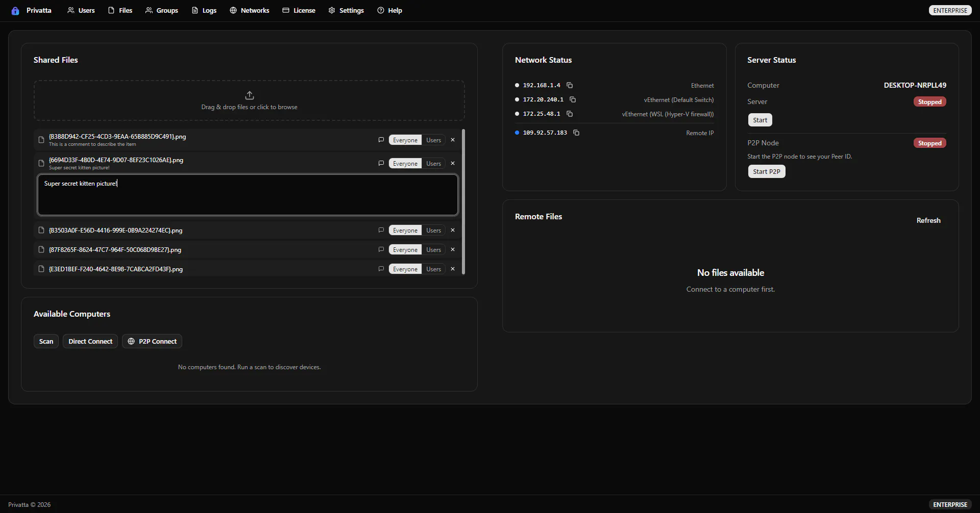
Task: Open the Groups menu
Action: click(x=162, y=10)
